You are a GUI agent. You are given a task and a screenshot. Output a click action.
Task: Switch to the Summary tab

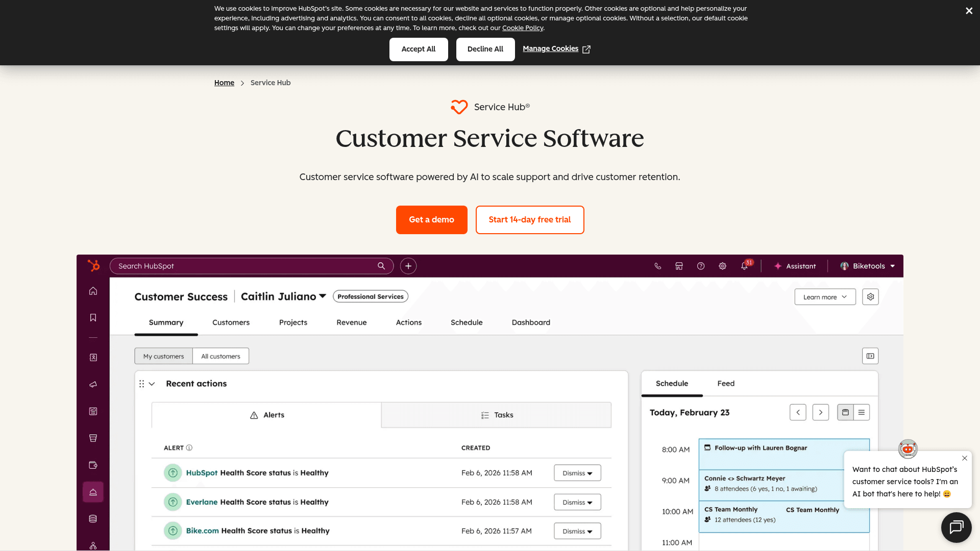click(x=166, y=322)
